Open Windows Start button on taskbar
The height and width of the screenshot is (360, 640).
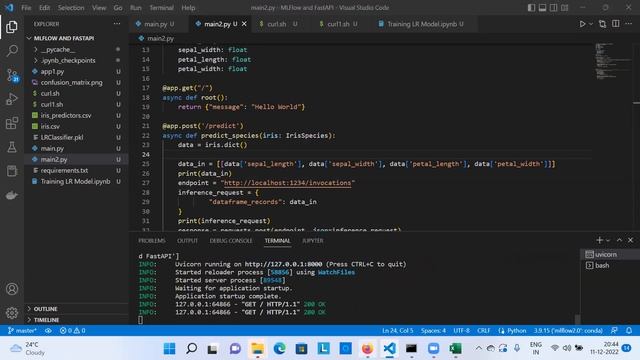point(169,349)
